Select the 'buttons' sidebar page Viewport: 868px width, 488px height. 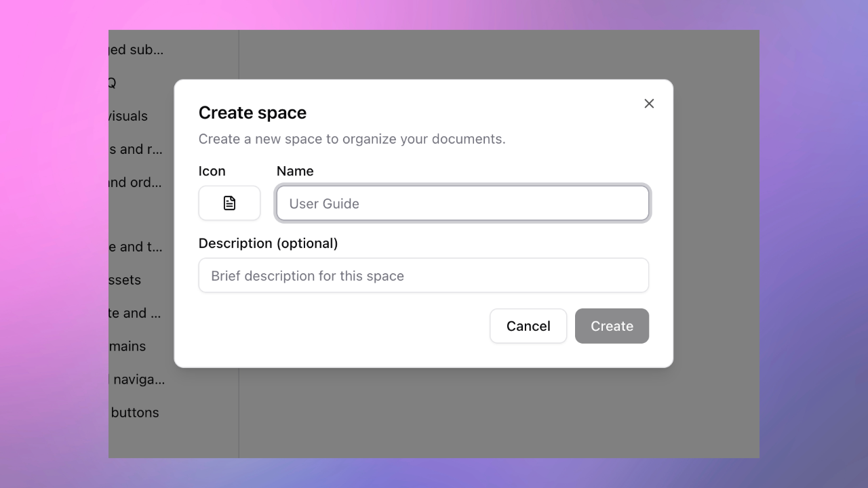pyautogui.click(x=135, y=413)
